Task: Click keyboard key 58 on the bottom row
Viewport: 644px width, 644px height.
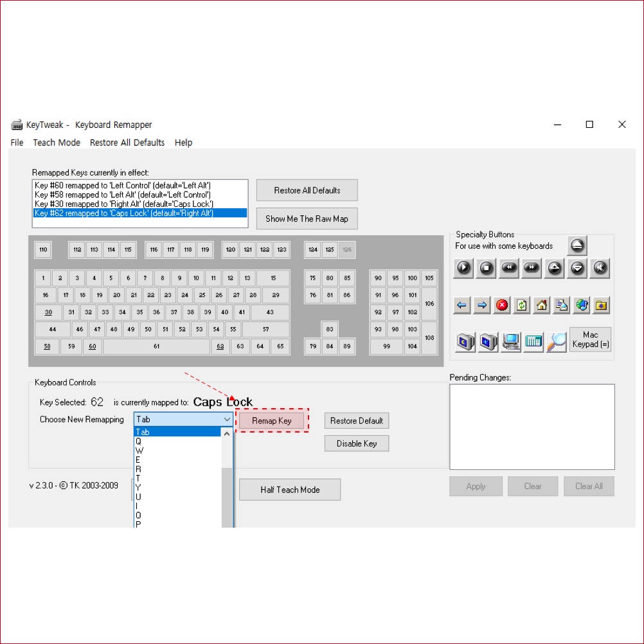Action: [x=47, y=346]
